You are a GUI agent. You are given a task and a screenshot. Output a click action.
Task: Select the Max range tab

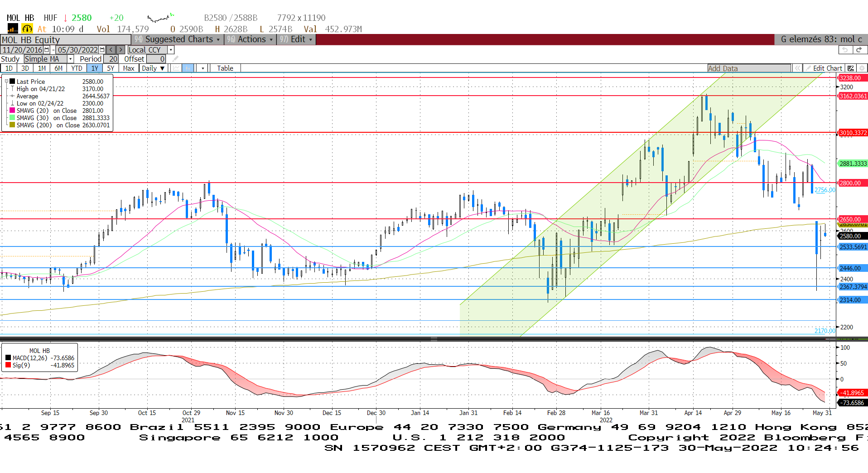pos(129,68)
